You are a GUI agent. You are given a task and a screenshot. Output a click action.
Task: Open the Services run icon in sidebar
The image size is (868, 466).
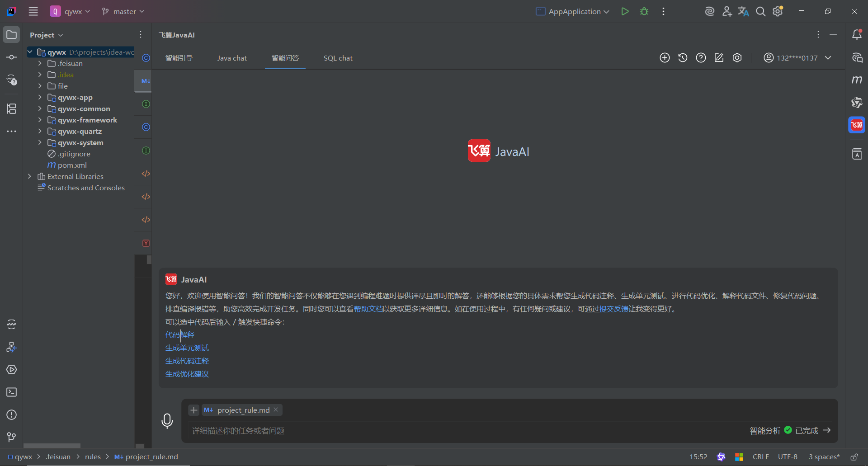pos(11,369)
